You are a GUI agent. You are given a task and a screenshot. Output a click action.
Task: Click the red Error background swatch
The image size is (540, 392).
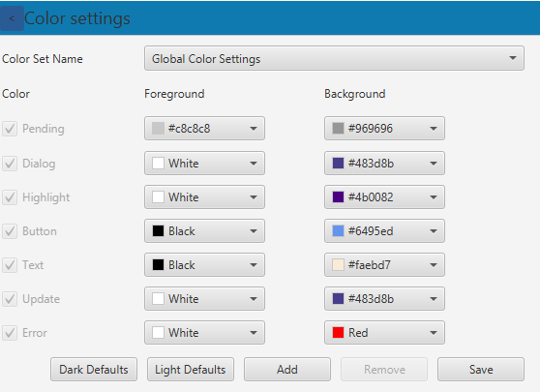pos(338,332)
